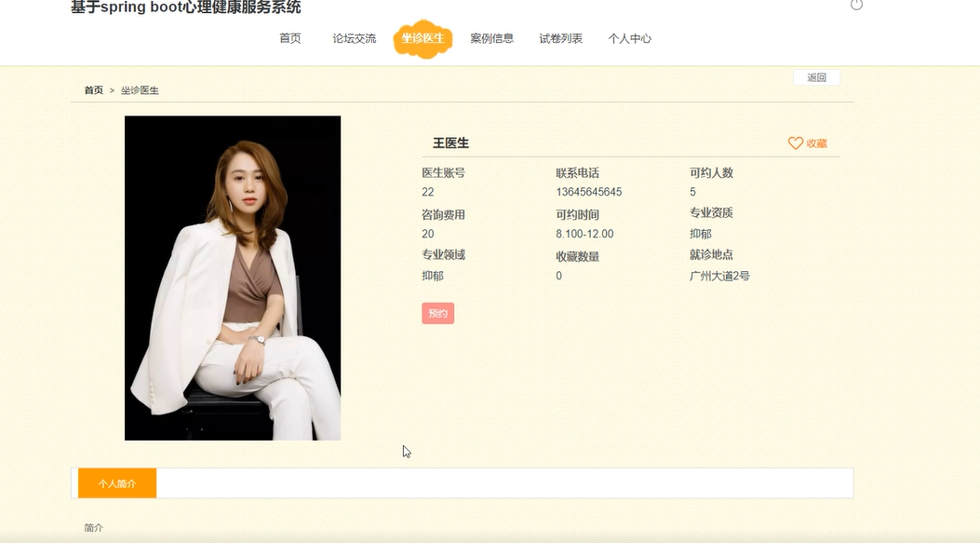Select the 坐诊医生 navigation tab
The image size is (980, 543).
[x=423, y=38]
